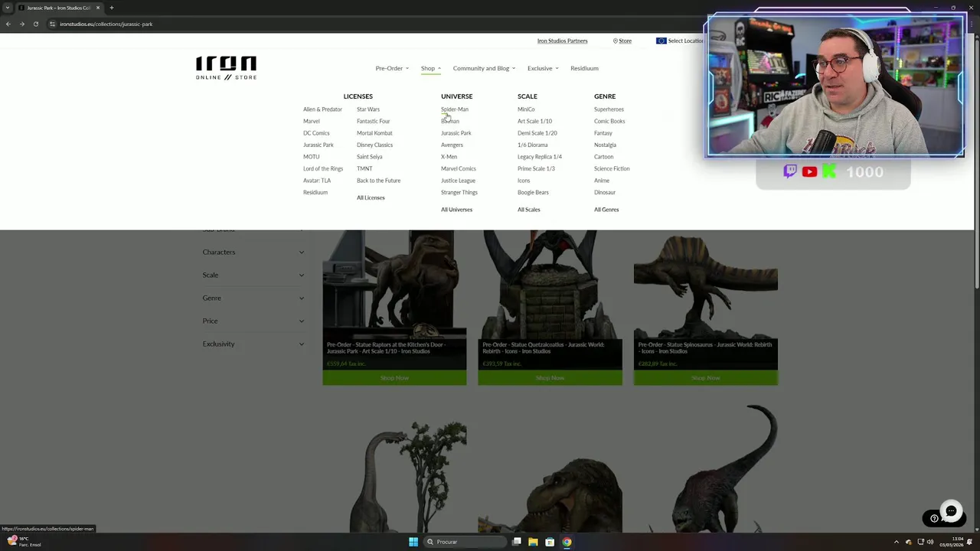This screenshot has width=980, height=551.
Task: Open All Genres link
Action: click(x=606, y=210)
